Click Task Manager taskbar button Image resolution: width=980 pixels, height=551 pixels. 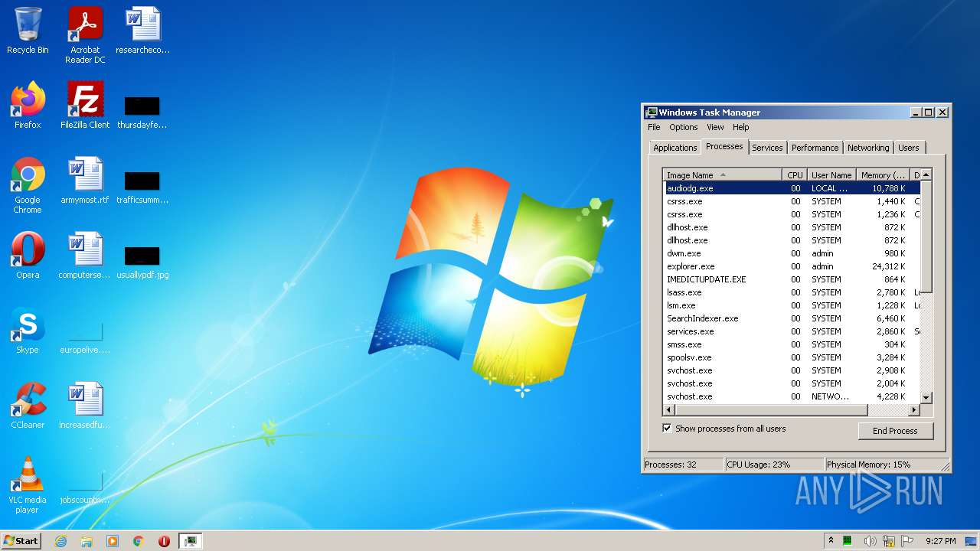point(190,541)
